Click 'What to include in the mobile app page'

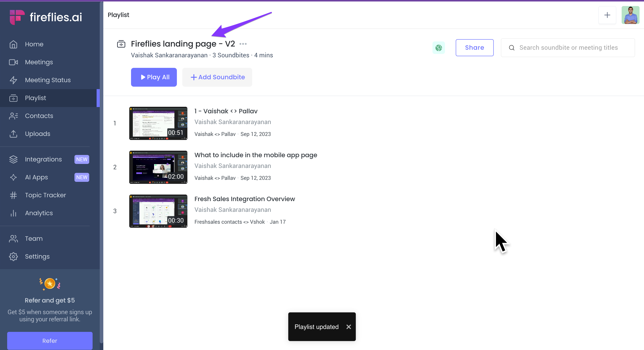[x=256, y=155]
